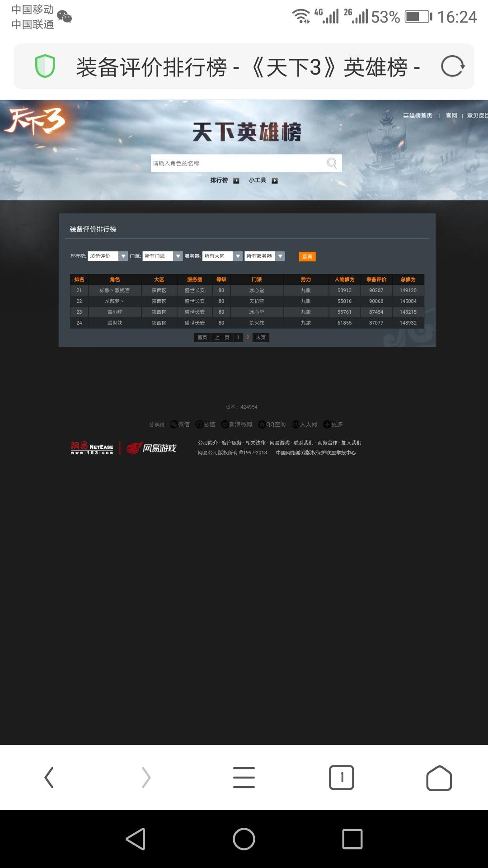Click the NetEase 163.com logo
The image size is (488, 868).
pyautogui.click(x=92, y=448)
